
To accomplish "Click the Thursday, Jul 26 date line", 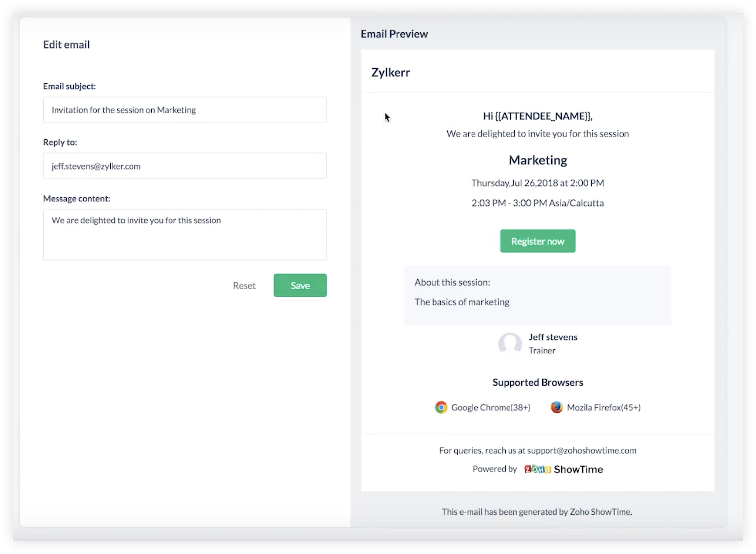I will pos(538,183).
